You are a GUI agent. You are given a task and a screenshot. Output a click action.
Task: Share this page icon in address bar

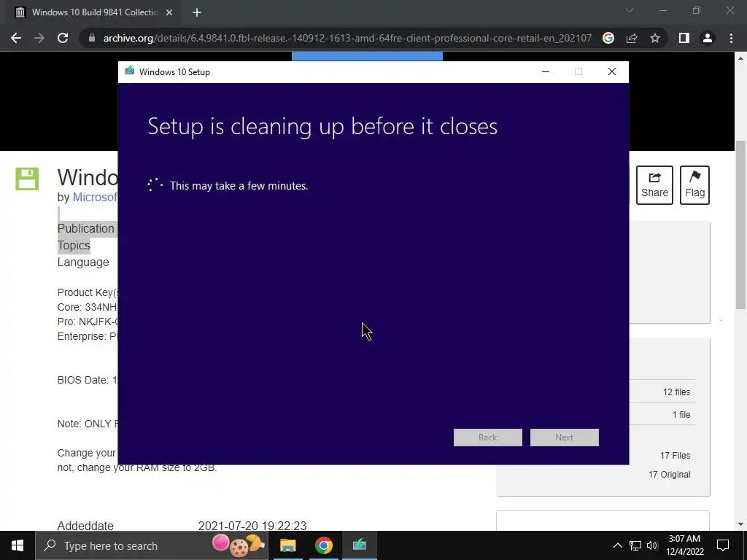[x=632, y=38]
